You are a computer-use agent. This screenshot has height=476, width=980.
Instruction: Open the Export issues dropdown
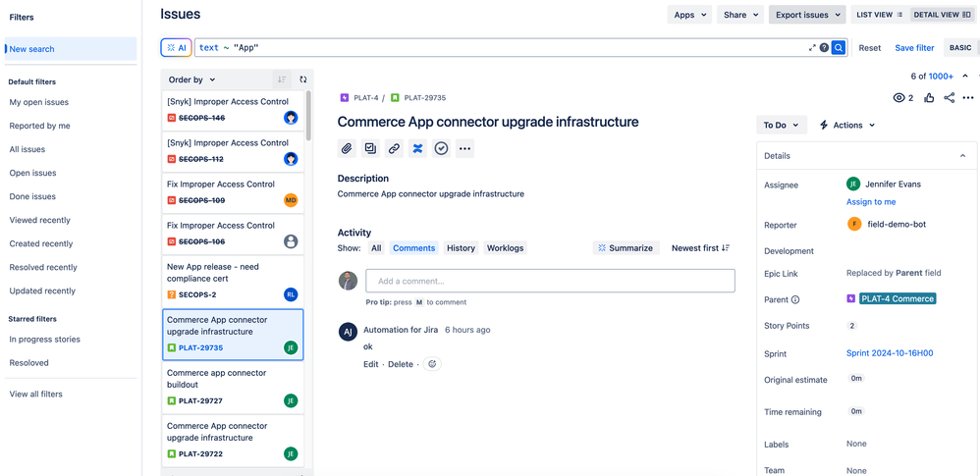pyautogui.click(x=807, y=15)
